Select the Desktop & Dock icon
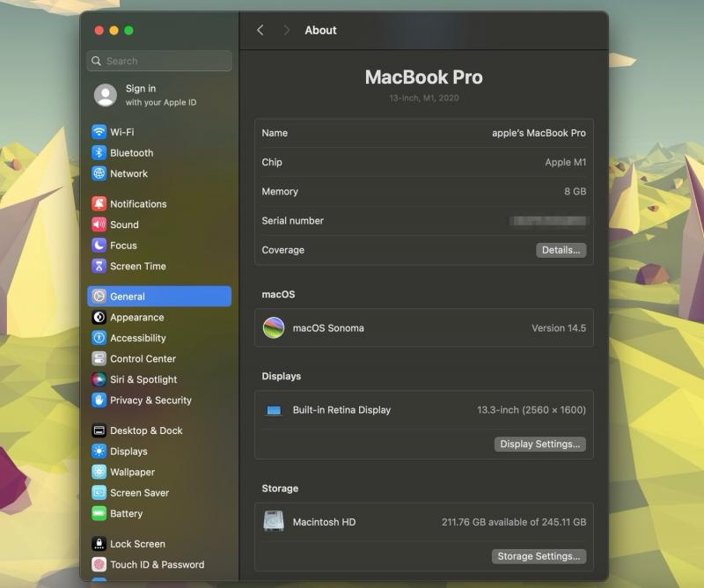Screen dimensions: 704x588 pos(99,430)
